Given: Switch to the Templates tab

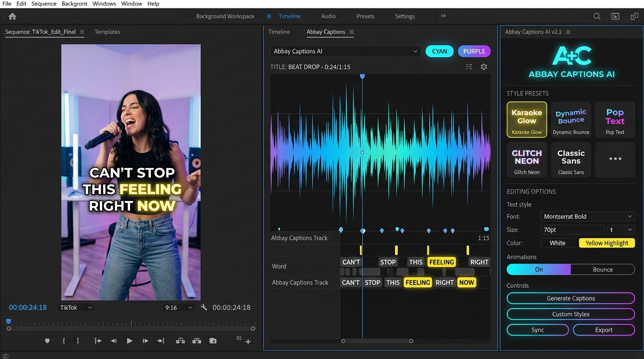Looking at the screenshot, I should click(107, 32).
